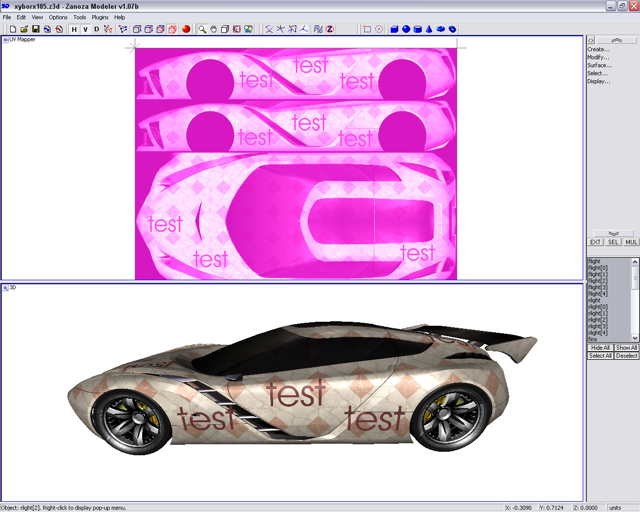
Task: Select the hand pan tool
Action: [x=213, y=29]
